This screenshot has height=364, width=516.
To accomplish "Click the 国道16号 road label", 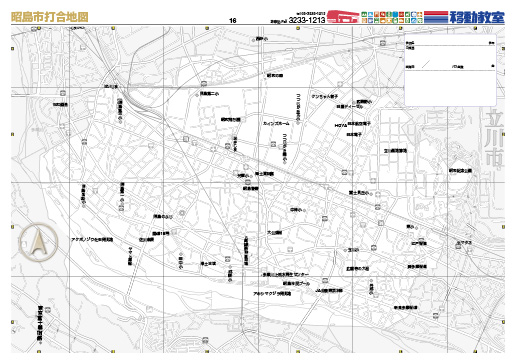I will click(161, 234).
